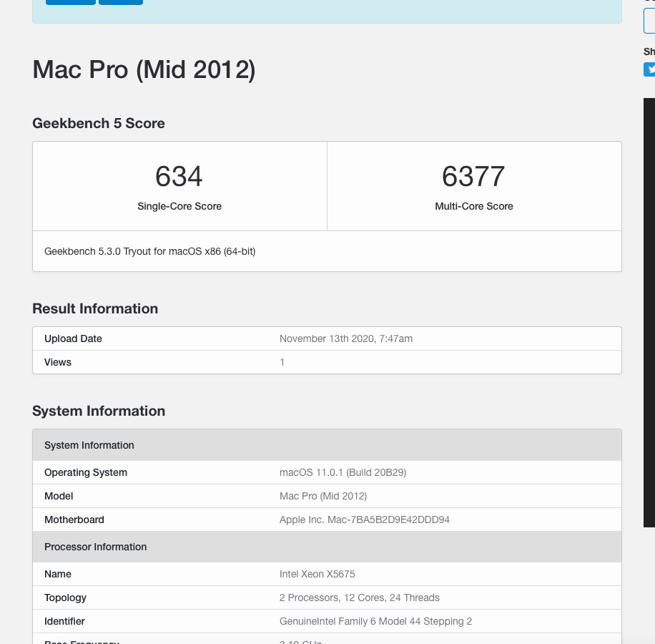Click the 'Identifier' row label

pyautogui.click(x=65, y=621)
